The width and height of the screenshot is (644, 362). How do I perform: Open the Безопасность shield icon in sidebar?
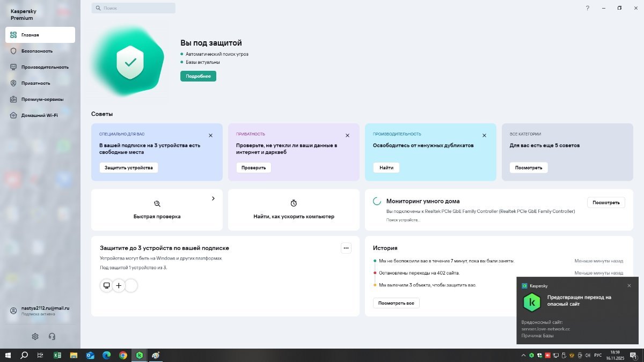pos(13,51)
